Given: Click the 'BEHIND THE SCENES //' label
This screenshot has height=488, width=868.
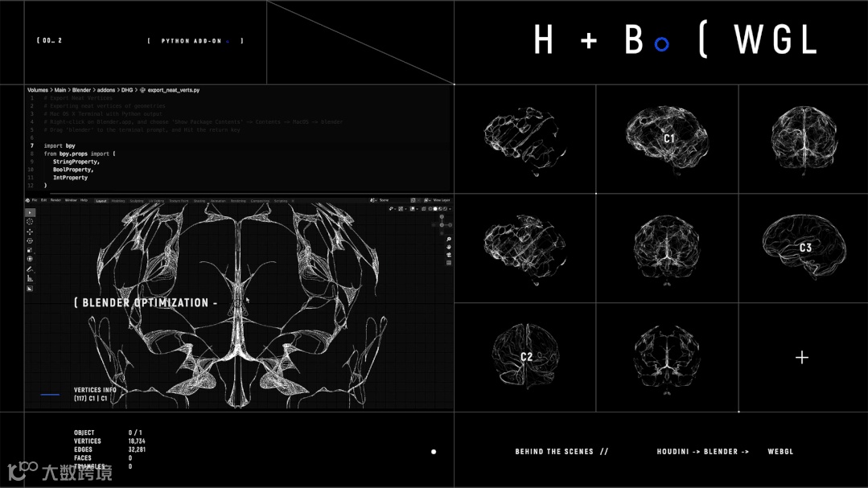Looking at the screenshot, I should click(x=562, y=452).
